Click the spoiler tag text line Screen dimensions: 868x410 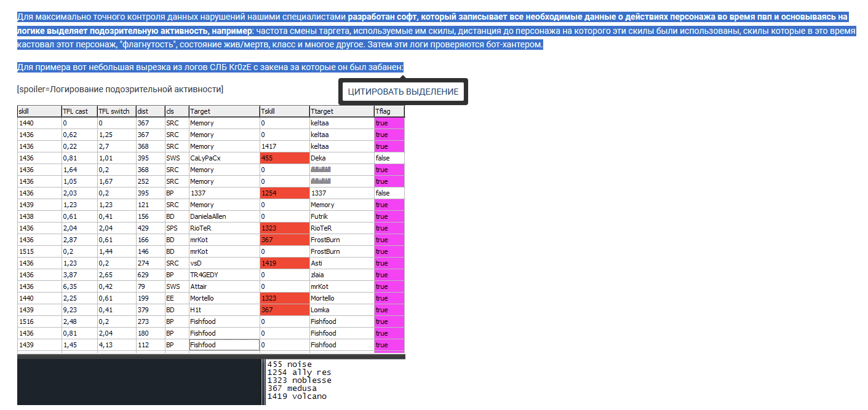(120, 90)
